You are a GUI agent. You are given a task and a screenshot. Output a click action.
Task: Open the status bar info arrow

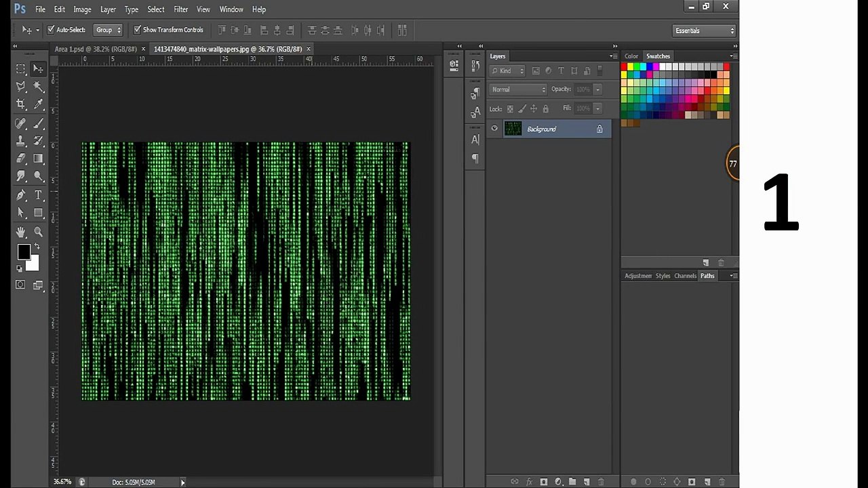click(x=182, y=482)
